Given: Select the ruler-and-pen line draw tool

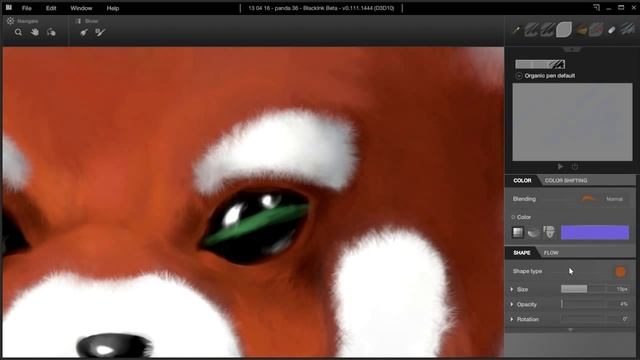Looking at the screenshot, I should click(x=100, y=32).
